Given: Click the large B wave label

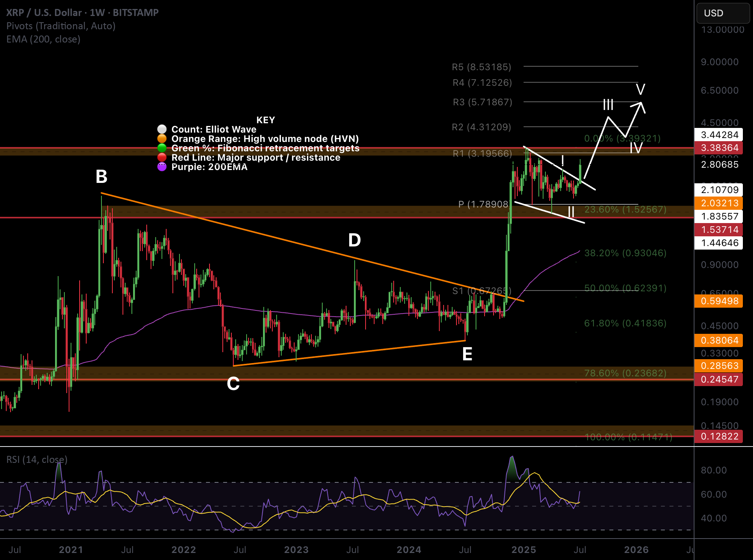Looking at the screenshot, I should (x=101, y=177).
